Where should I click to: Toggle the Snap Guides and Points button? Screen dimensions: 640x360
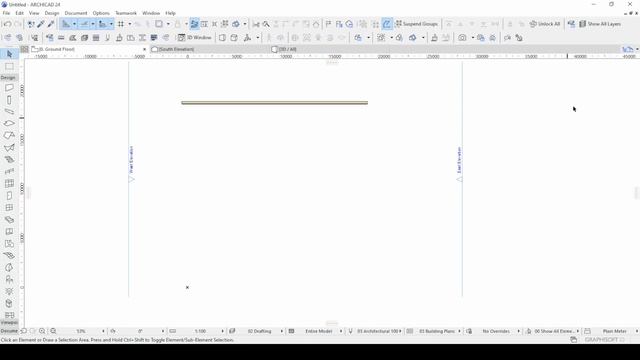click(x=84, y=24)
